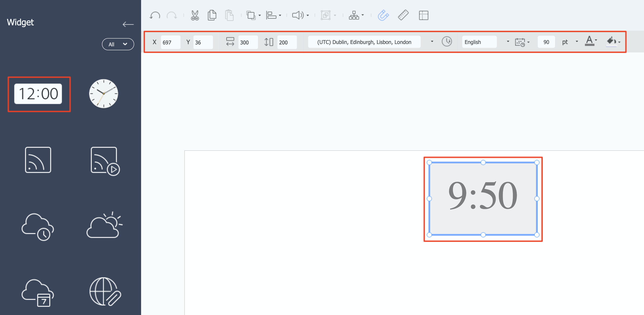This screenshot has height=315, width=644.
Task: Select the 12:00 digital clock widget
Action: [x=38, y=94]
